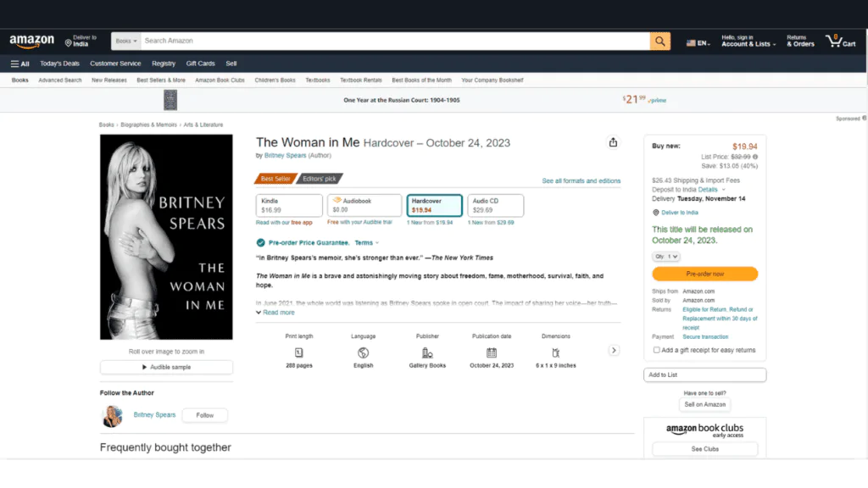Click the share icon beside the title

tap(613, 142)
